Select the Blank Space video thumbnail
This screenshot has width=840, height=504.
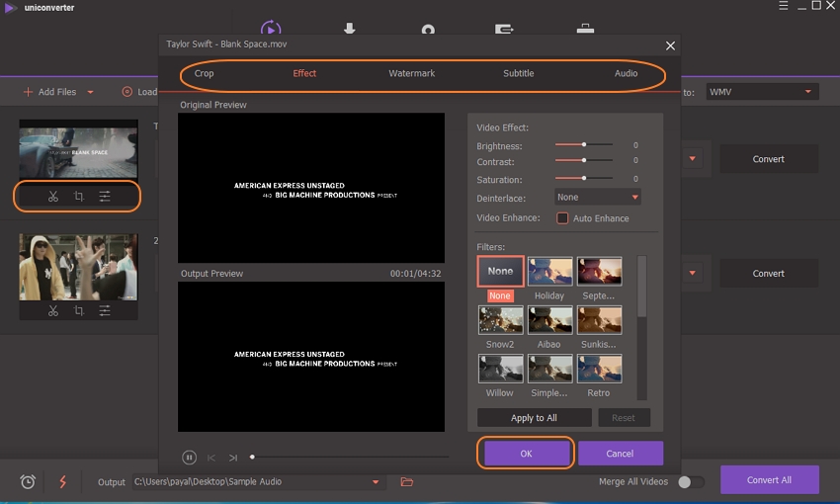(78, 149)
